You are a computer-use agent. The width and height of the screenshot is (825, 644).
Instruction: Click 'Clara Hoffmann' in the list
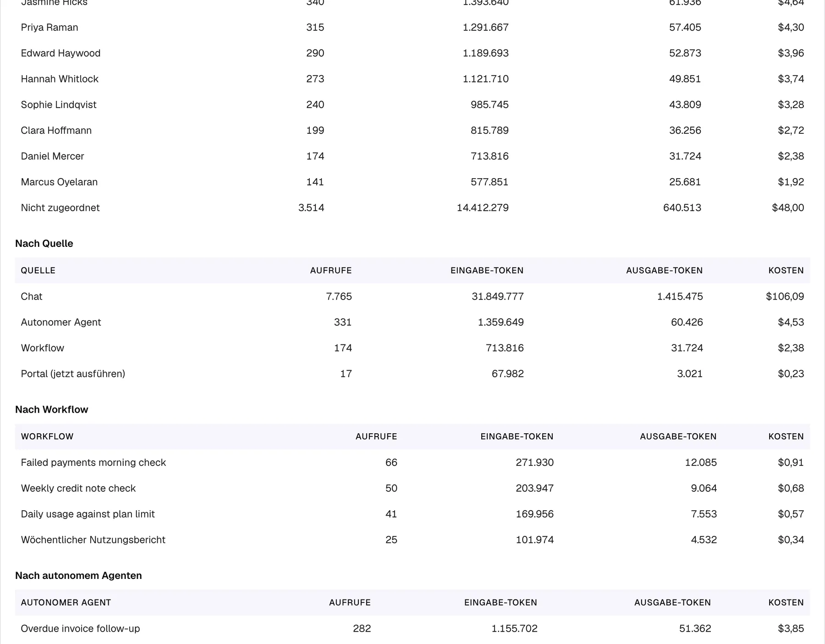pyautogui.click(x=56, y=131)
